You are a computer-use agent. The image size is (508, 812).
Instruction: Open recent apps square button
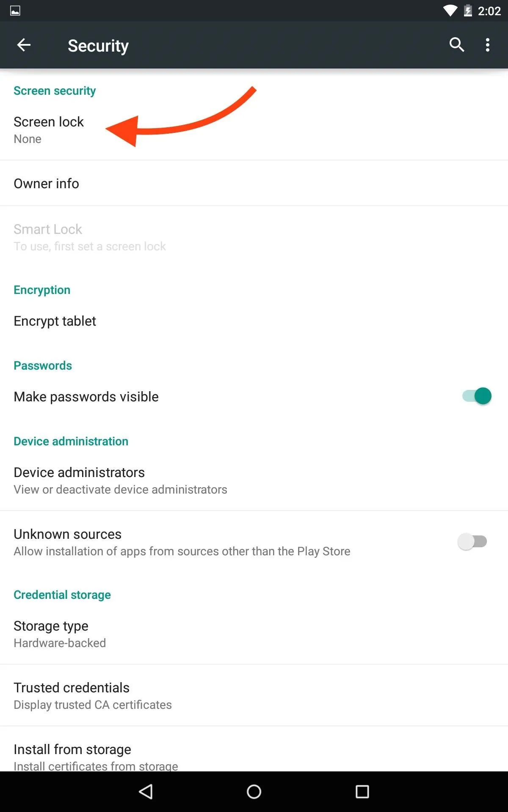coord(362,792)
